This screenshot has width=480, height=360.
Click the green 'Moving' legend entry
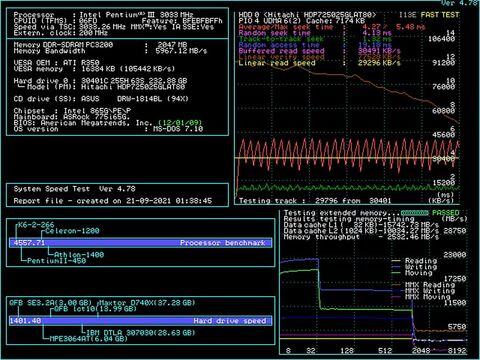coord(412,273)
